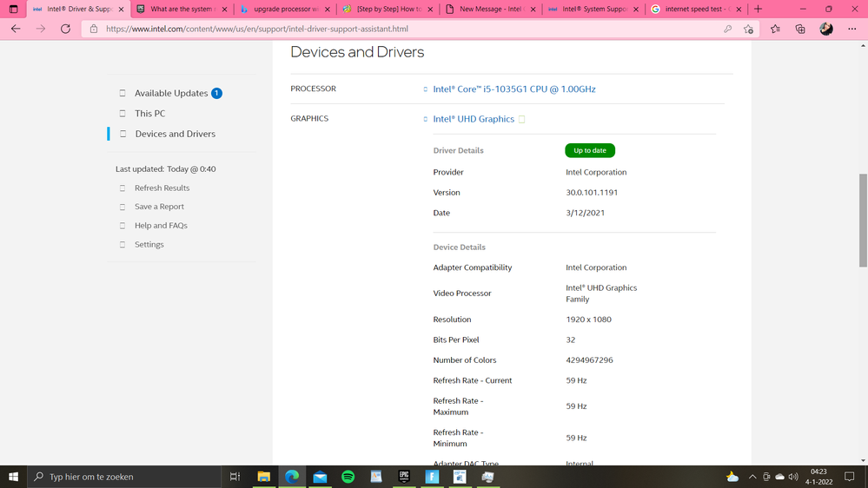Go back to previous page
Image resolution: width=868 pixels, height=488 pixels.
tap(16, 29)
